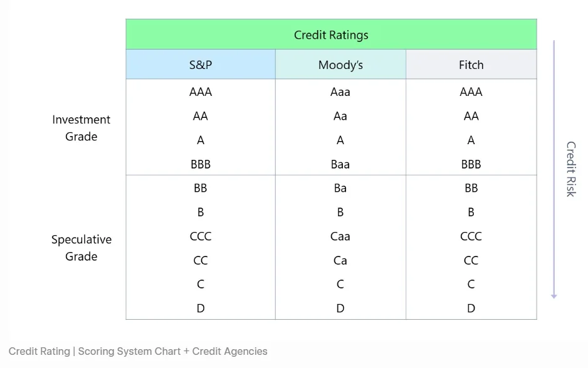
Task: Click the Investment Grade row label
Action: pos(81,128)
